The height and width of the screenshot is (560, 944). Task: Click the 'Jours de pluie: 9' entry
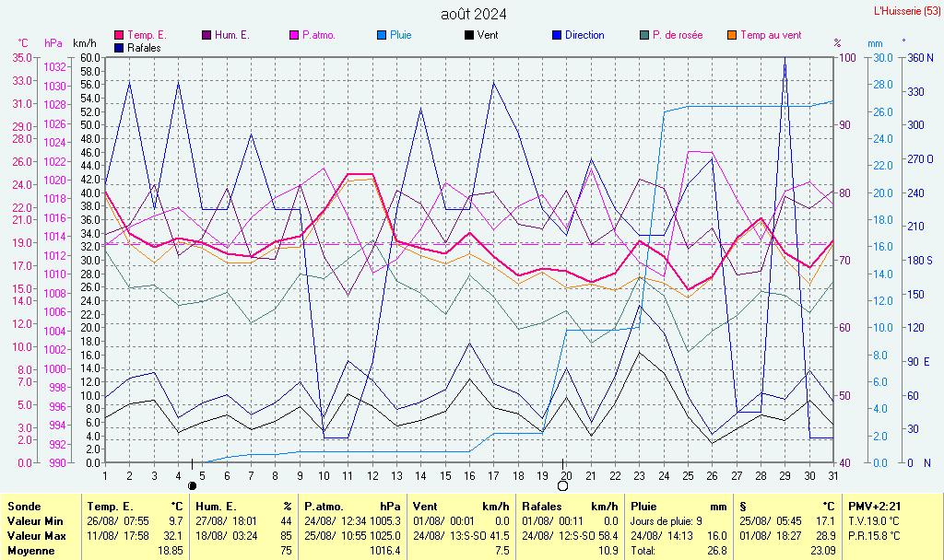coord(667,521)
